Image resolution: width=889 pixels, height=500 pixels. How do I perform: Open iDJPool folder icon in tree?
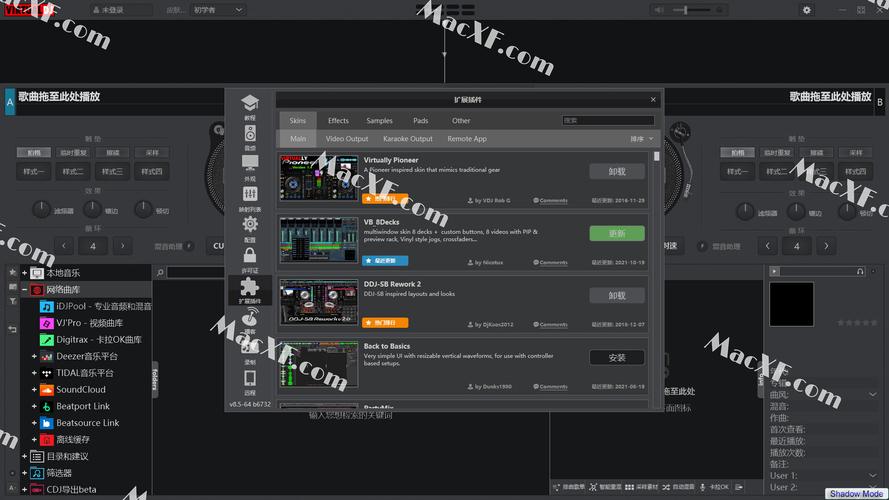pyautogui.click(x=46, y=306)
